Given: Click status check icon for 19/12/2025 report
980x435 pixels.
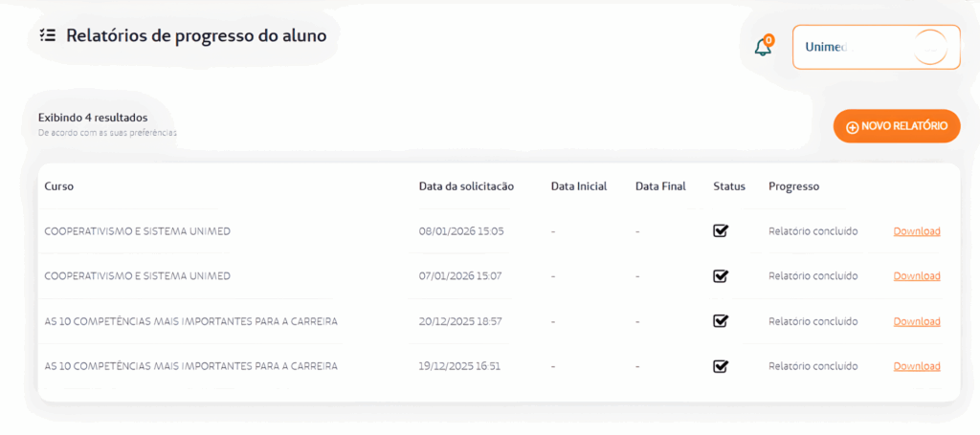Looking at the screenshot, I should (x=721, y=366).
